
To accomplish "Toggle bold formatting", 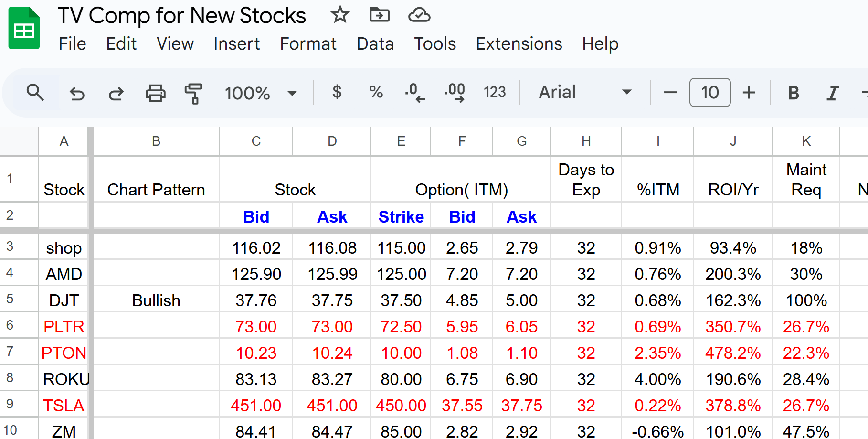I will click(794, 93).
